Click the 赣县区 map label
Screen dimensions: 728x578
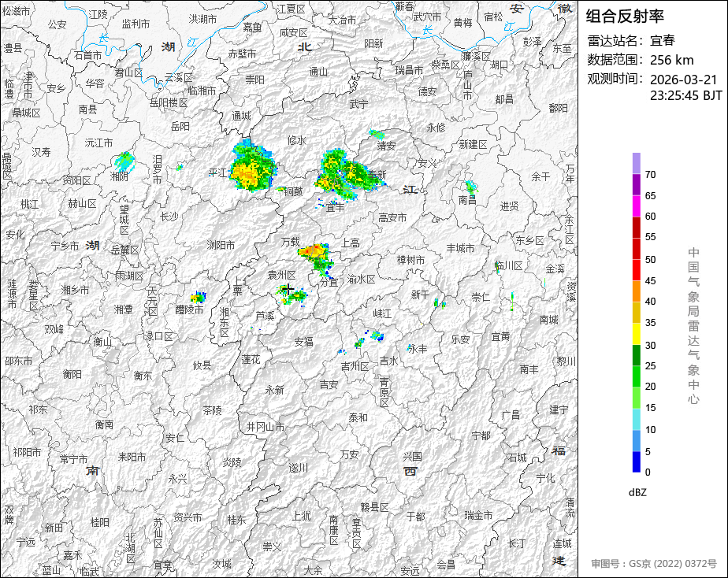[x=375, y=507]
